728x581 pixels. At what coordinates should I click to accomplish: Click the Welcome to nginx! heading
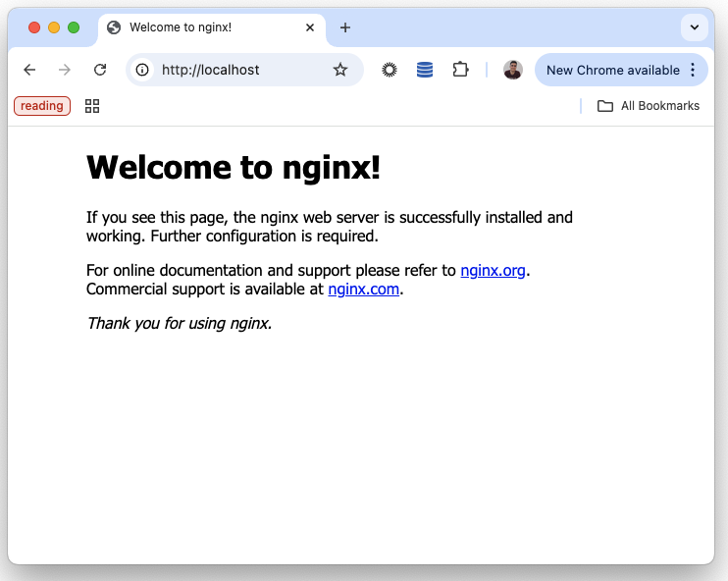coord(234,167)
